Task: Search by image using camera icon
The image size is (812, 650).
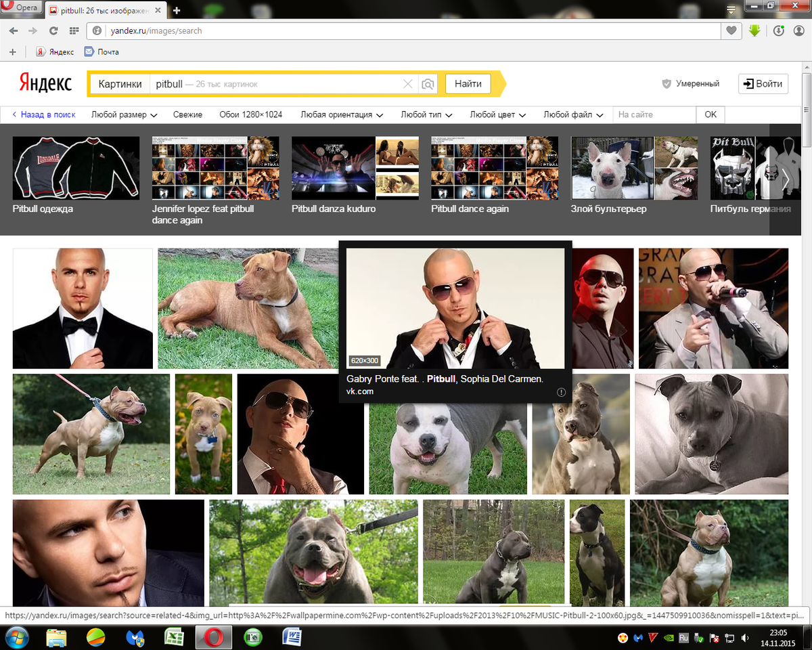Action: (x=428, y=84)
